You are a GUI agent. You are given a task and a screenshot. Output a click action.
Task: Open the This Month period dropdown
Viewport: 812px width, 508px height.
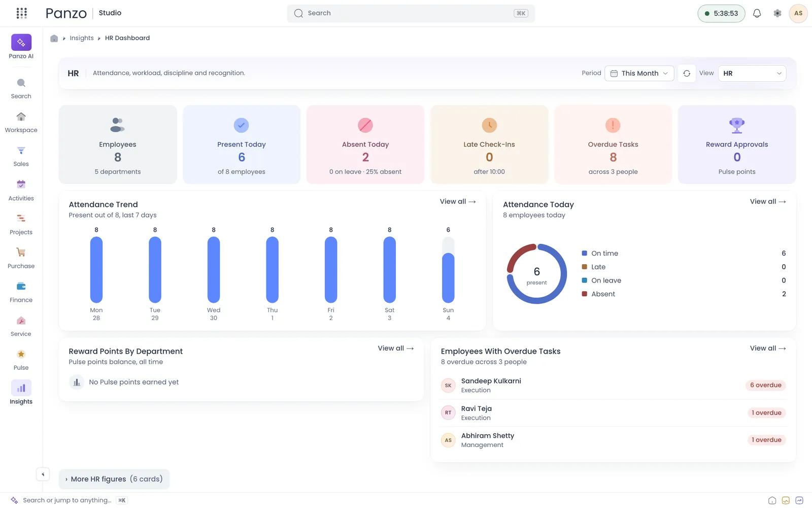tap(639, 73)
